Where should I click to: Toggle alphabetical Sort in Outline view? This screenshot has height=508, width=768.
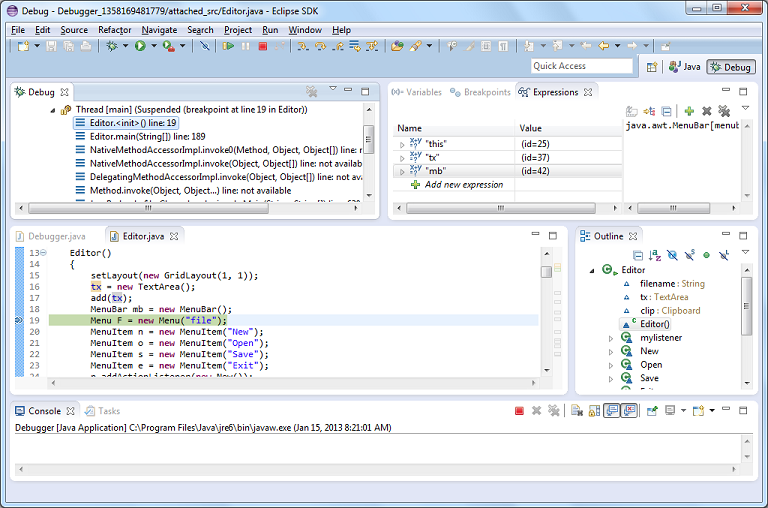(x=655, y=255)
